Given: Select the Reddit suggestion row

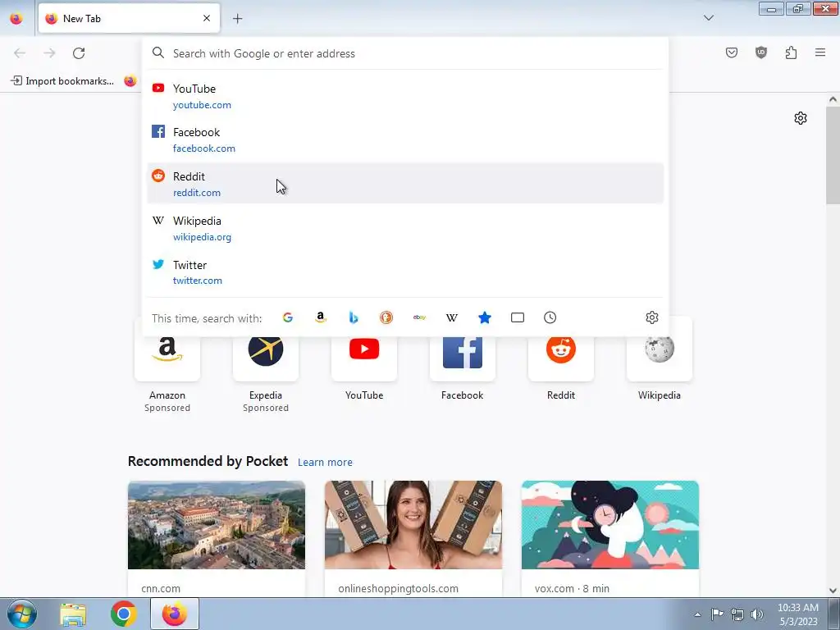Looking at the screenshot, I should pos(405,183).
